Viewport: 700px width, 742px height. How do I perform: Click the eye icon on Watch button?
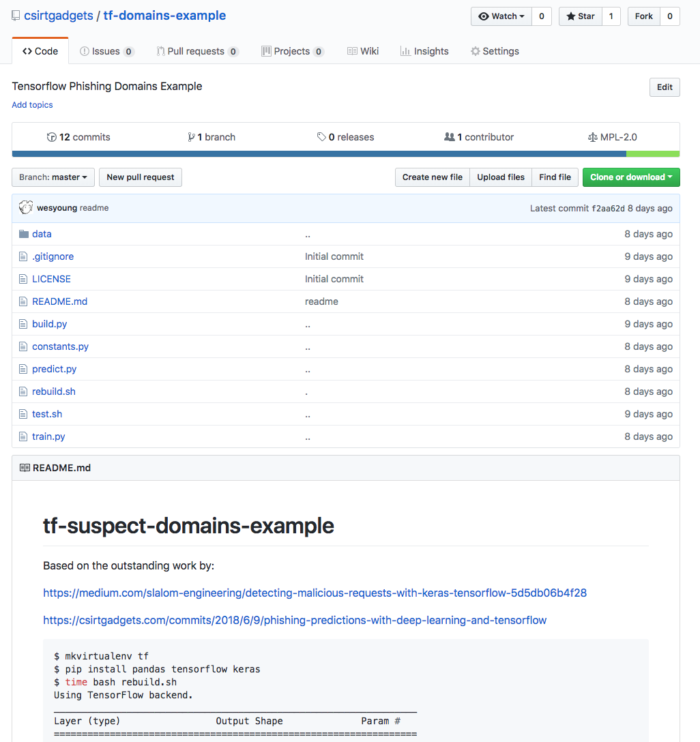pos(483,16)
